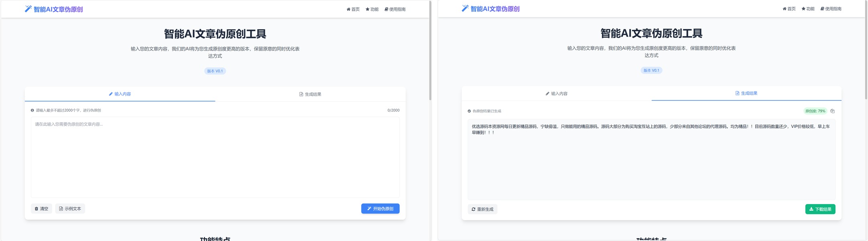Click the book icon in right window navbar
Viewport: 868px width, 241px height.
point(822,9)
